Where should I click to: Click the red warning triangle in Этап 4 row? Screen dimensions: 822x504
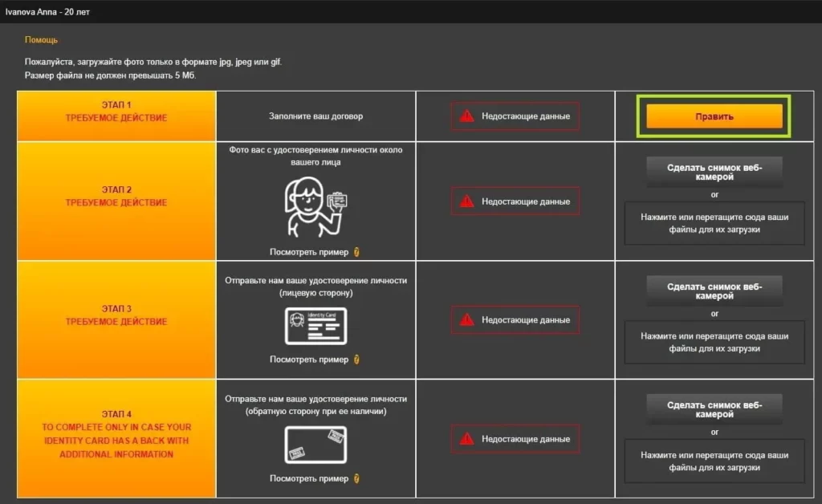[466, 438]
